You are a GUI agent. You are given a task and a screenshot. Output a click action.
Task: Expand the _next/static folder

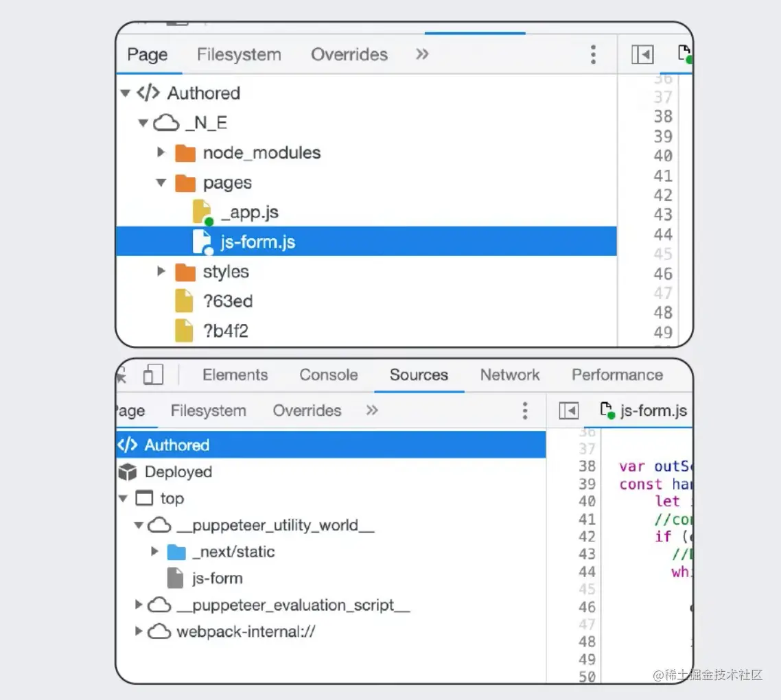[154, 551]
